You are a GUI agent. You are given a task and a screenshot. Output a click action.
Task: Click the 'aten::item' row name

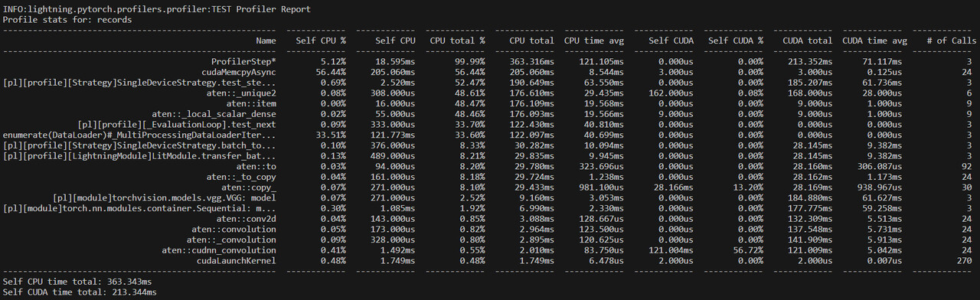252,103
